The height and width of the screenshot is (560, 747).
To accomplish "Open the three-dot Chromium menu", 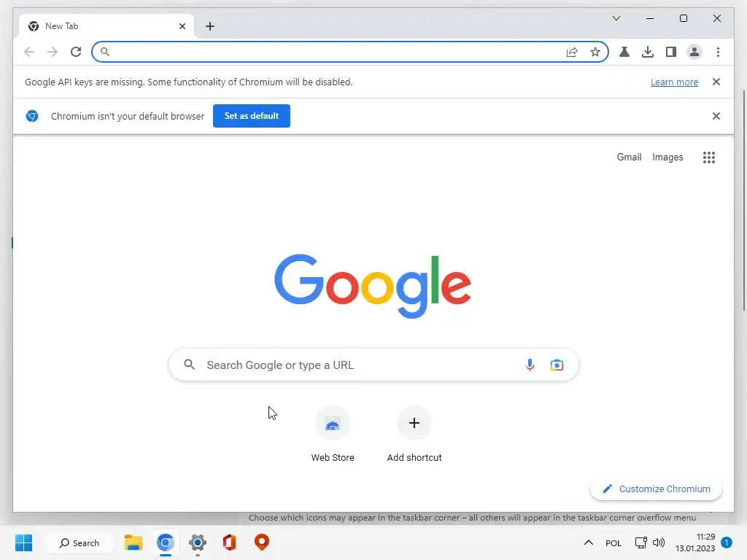I will click(x=718, y=52).
